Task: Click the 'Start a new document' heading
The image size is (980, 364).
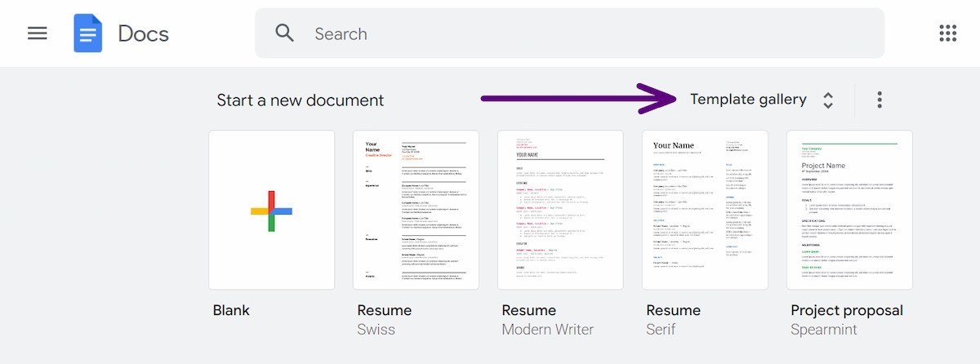Action: coord(301,100)
